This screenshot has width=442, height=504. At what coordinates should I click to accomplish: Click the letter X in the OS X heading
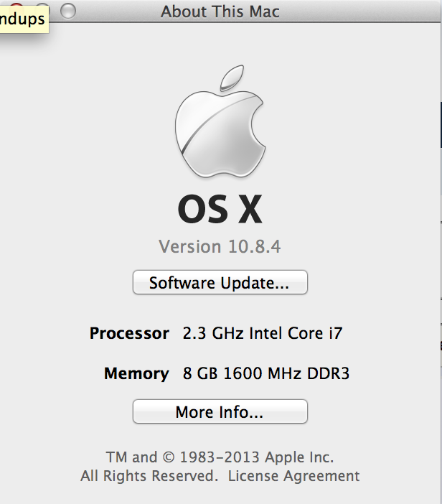(x=250, y=210)
